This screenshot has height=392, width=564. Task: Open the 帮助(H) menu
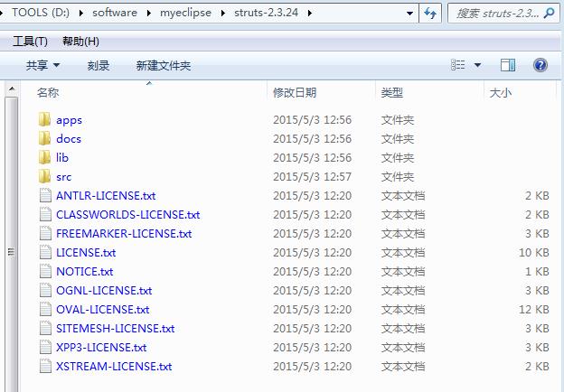(80, 42)
